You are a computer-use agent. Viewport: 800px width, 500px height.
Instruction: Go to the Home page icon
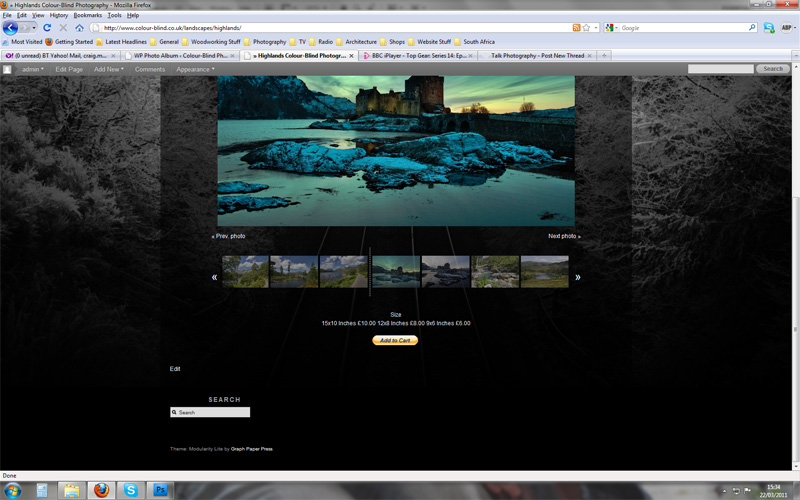(x=79, y=28)
